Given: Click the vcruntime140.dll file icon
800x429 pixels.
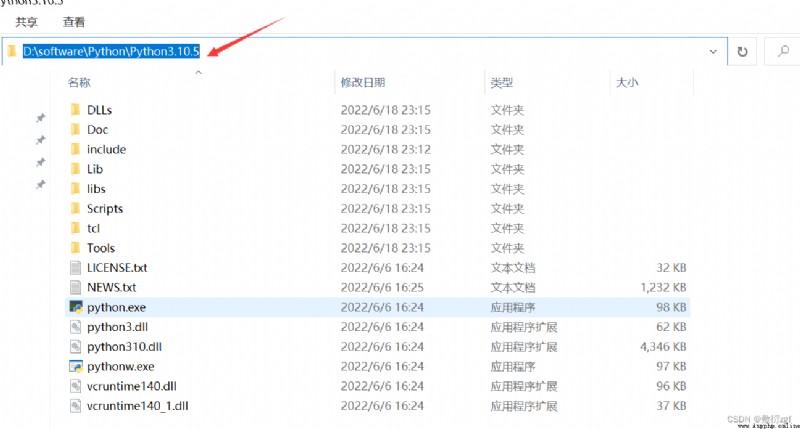Looking at the screenshot, I should 76,386.
